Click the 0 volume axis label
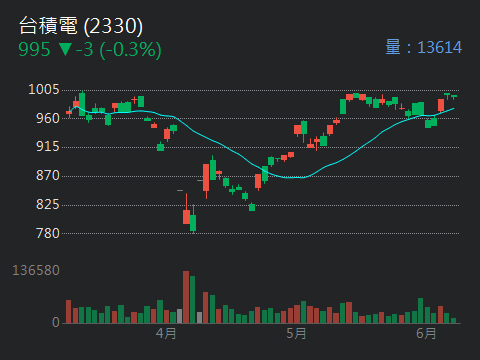 56,322
